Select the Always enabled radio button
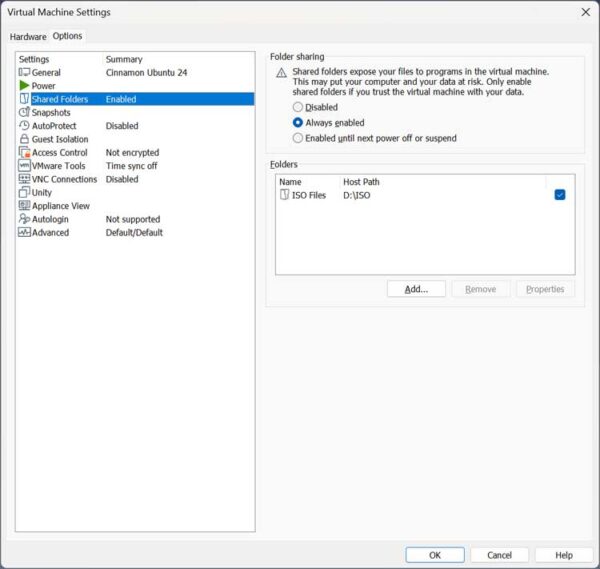This screenshot has height=569, width=600. 298,122
